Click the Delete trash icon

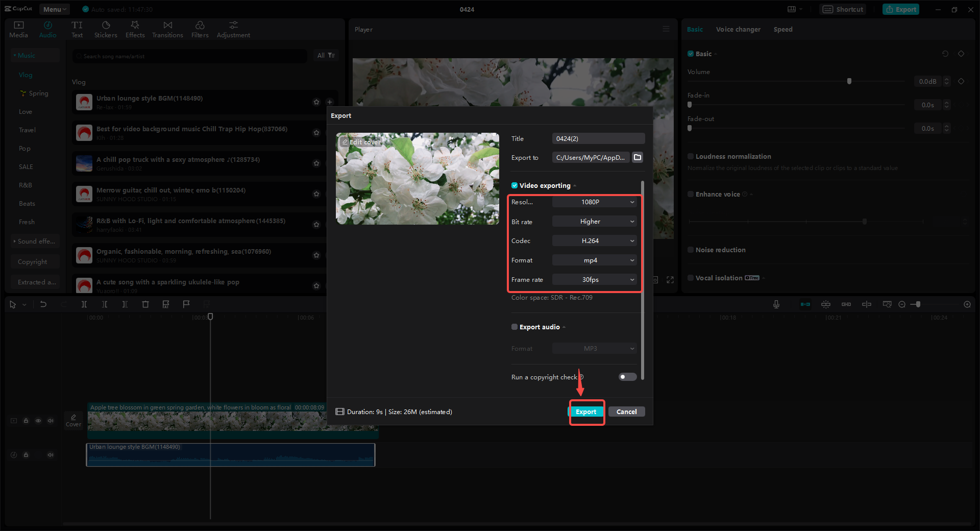[145, 304]
